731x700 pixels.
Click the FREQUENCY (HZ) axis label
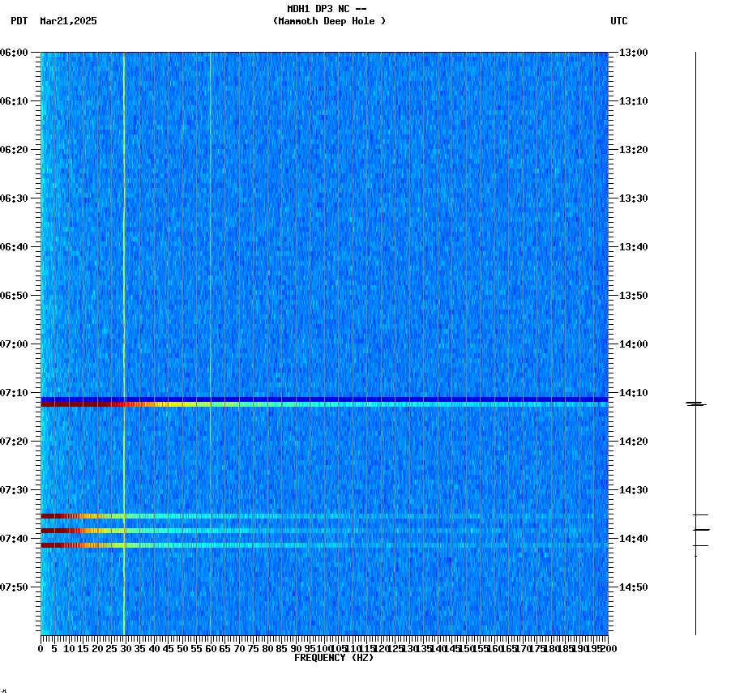[x=335, y=658]
